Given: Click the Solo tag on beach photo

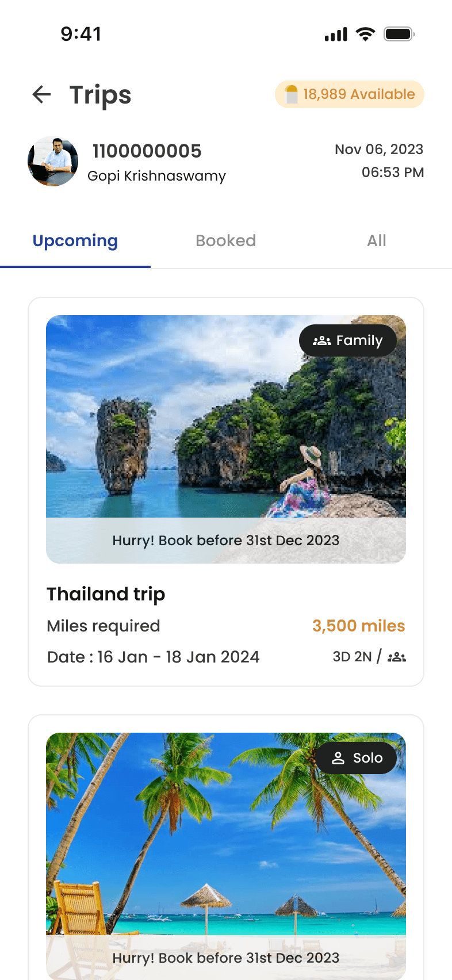Looking at the screenshot, I should click(357, 758).
